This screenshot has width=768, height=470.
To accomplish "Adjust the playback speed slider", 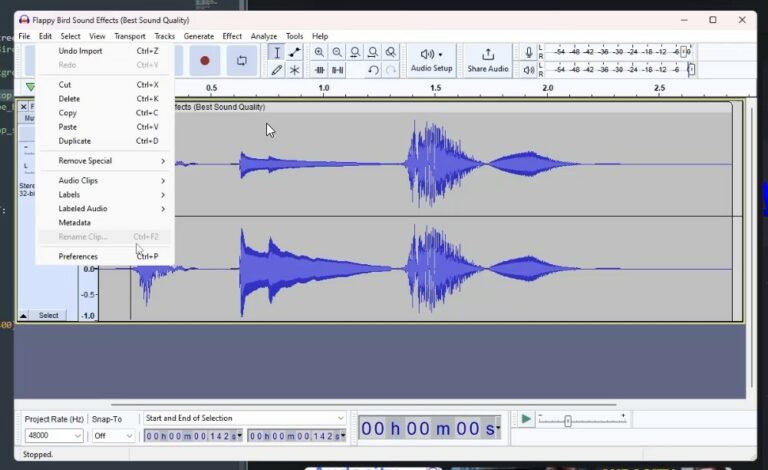I will (568, 421).
